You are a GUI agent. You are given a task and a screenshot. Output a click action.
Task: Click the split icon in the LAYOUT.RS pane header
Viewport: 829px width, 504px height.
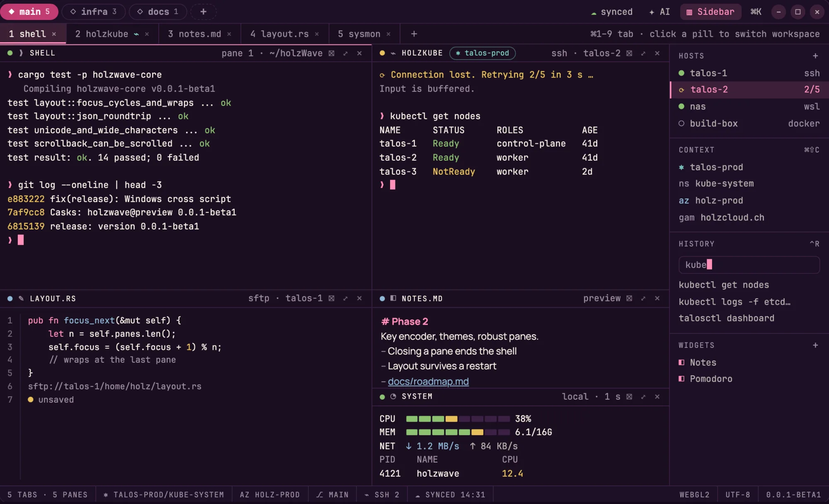(332, 299)
